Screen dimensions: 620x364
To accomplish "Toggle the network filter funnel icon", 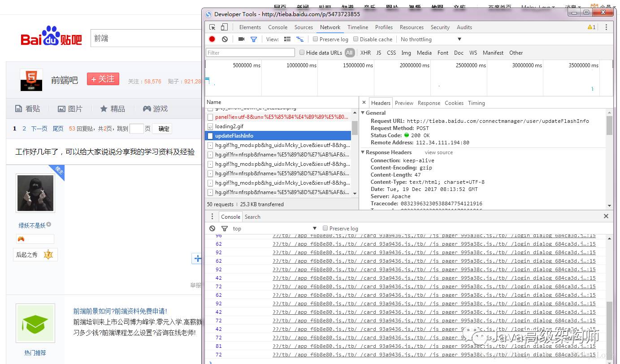I will coord(253,39).
